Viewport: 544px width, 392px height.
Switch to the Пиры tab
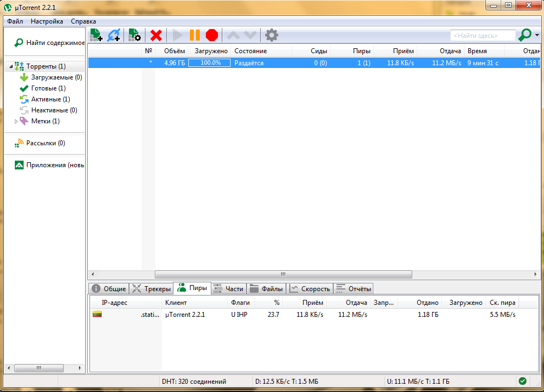pyautogui.click(x=192, y=288)
